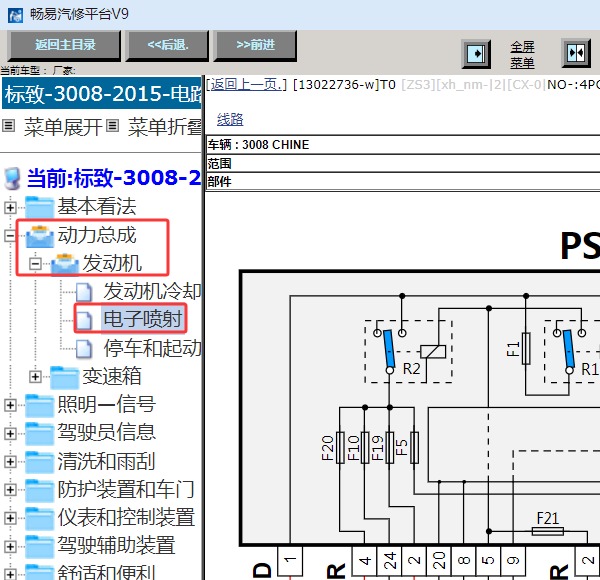Image resolution: width=600 pixels, height=580 pixels.
Task: Select the 基本看法 tree item
Action: tap(97, 206)
